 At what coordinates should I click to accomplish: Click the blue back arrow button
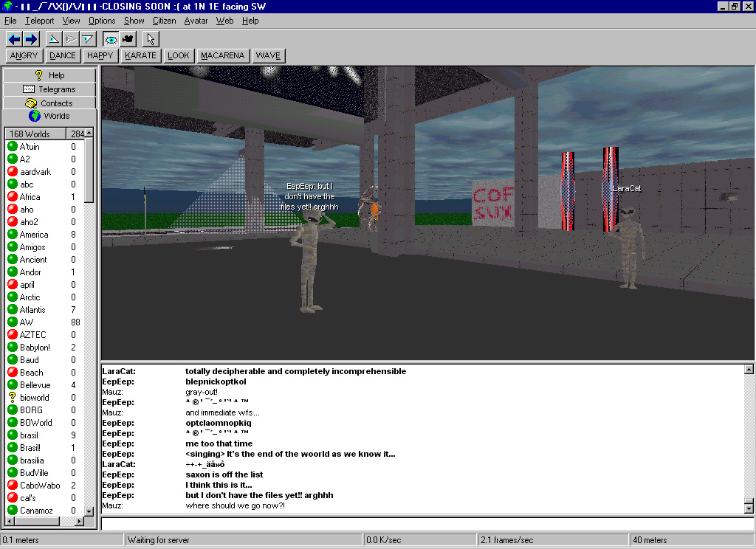(14, 39)
